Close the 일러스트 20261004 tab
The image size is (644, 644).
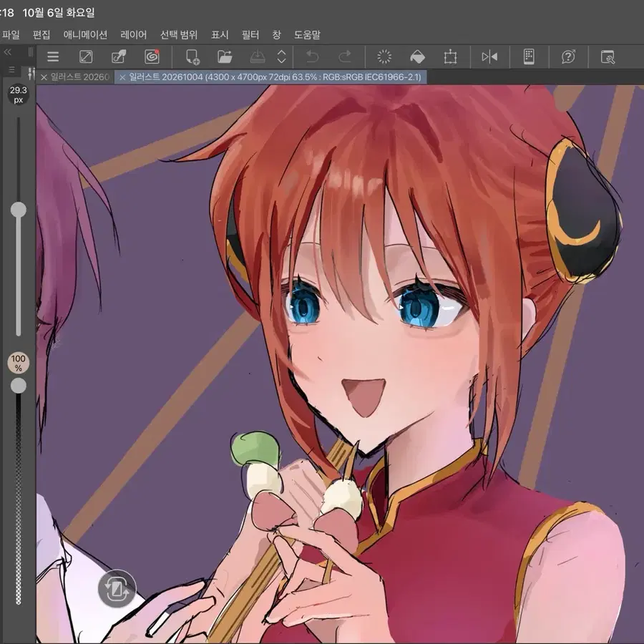pos(122,77)
